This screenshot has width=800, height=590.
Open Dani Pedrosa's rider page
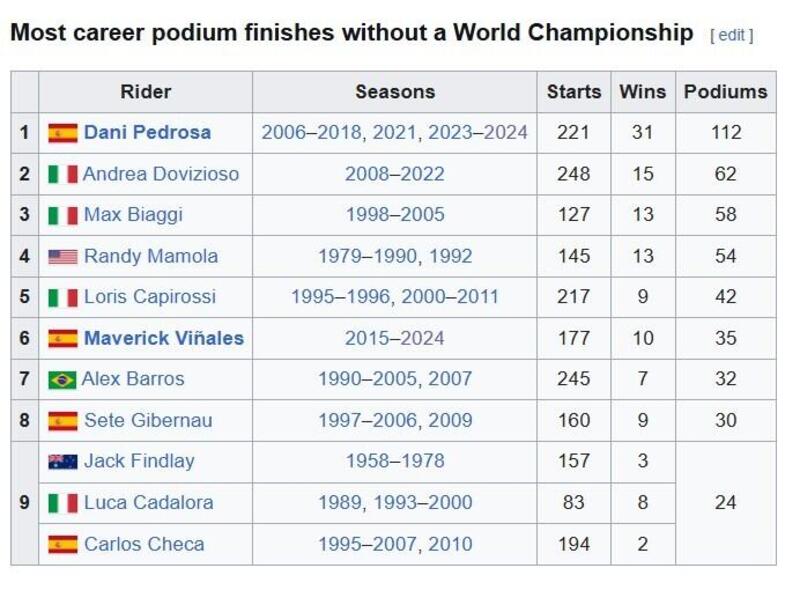147,133
